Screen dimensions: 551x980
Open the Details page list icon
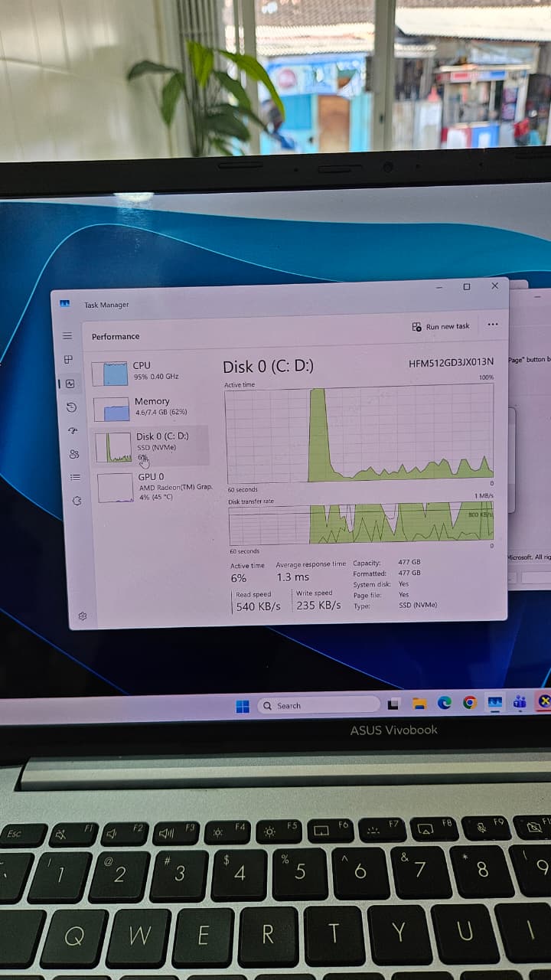coord(76,477)
